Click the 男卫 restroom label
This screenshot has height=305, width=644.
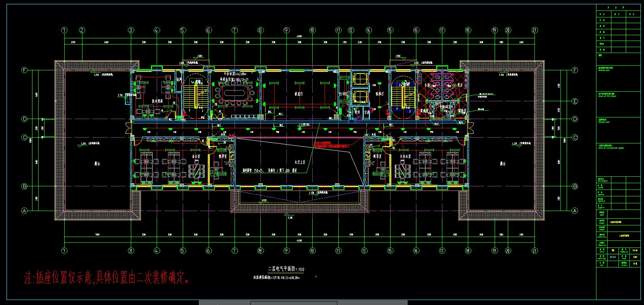460,85
